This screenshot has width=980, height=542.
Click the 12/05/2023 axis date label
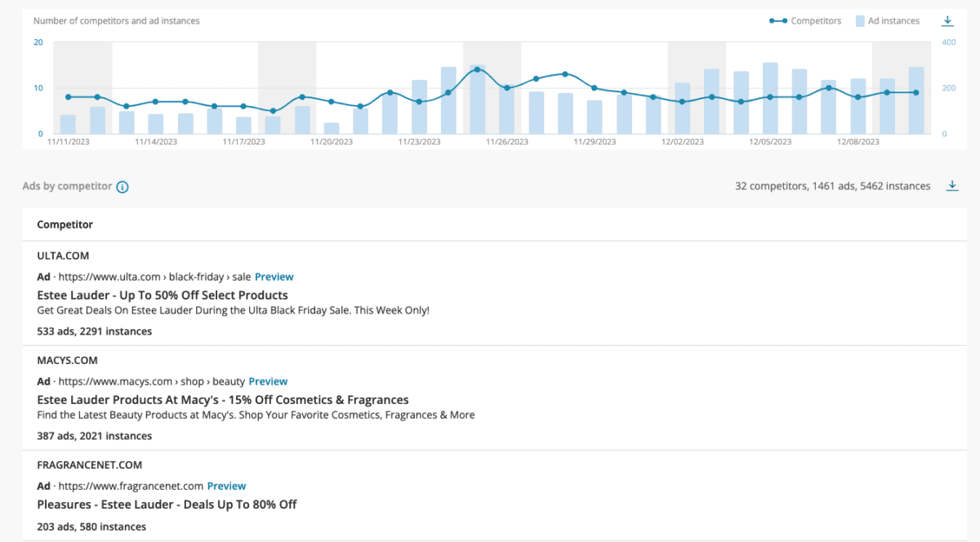point(770,142)
